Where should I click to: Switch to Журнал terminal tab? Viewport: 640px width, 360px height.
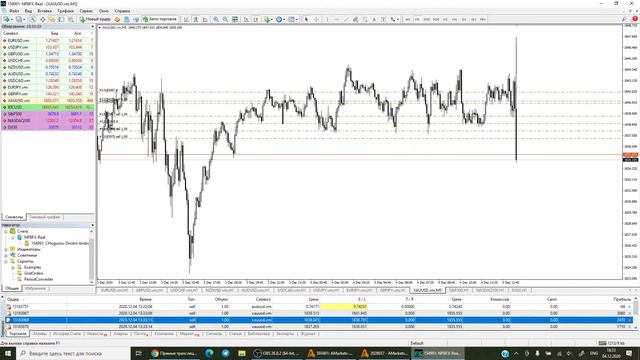(x=308, y=334)
